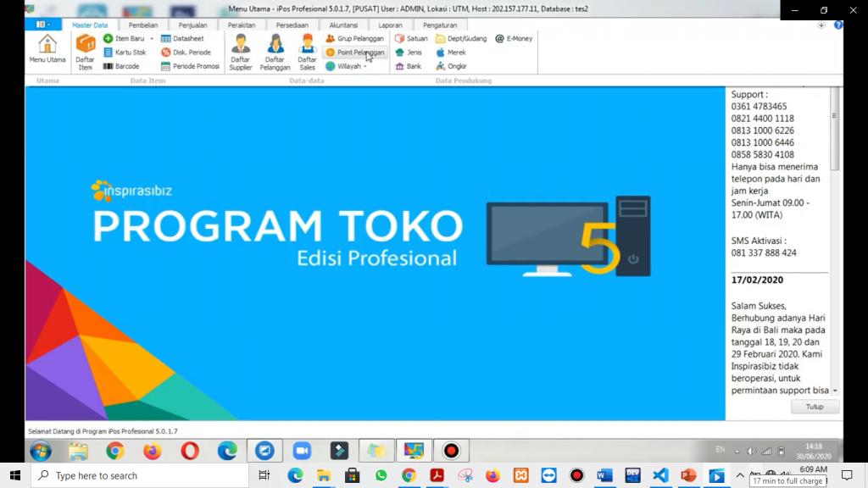Switch to the Pengaturan tab
The width and height of the screenshot is (868, 488).
(440, 25)
